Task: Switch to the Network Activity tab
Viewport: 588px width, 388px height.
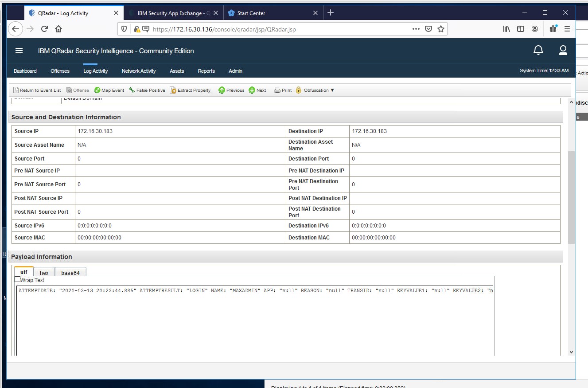Action: pyautogui.click(x=138, y=71)
